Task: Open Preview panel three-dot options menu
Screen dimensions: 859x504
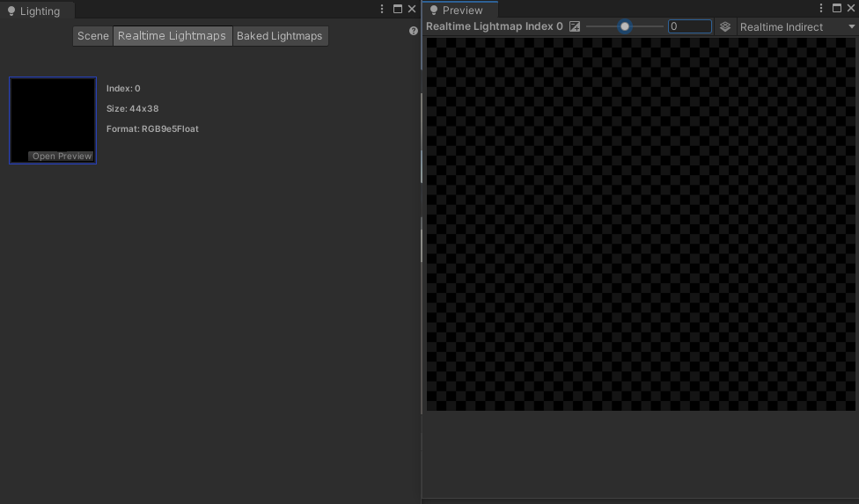Action: click(x=820, y=8)
